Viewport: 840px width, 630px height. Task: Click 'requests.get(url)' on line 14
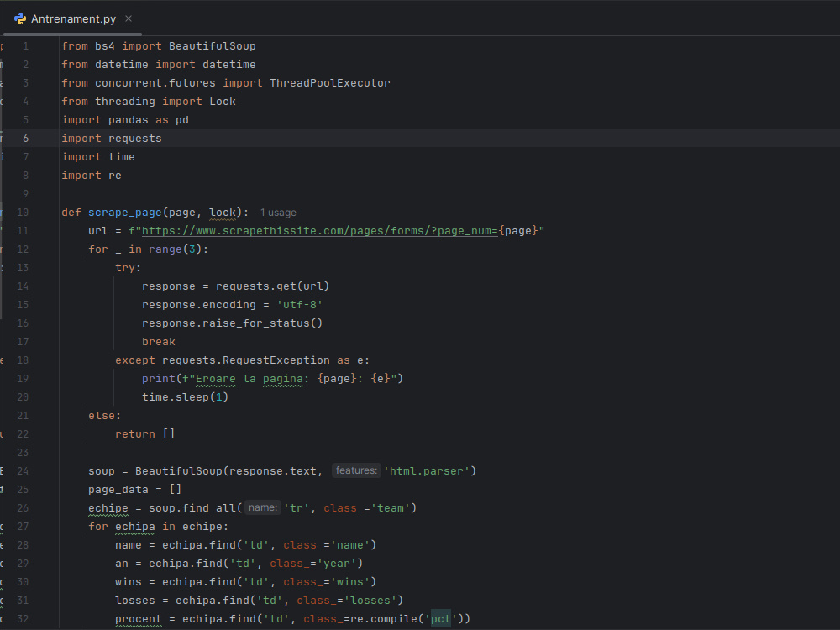point(272,286)
